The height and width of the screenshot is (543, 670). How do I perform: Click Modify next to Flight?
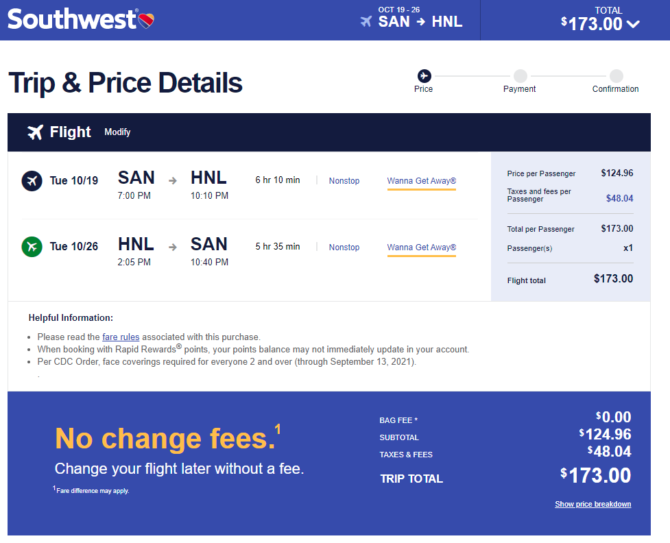(118, 132)
